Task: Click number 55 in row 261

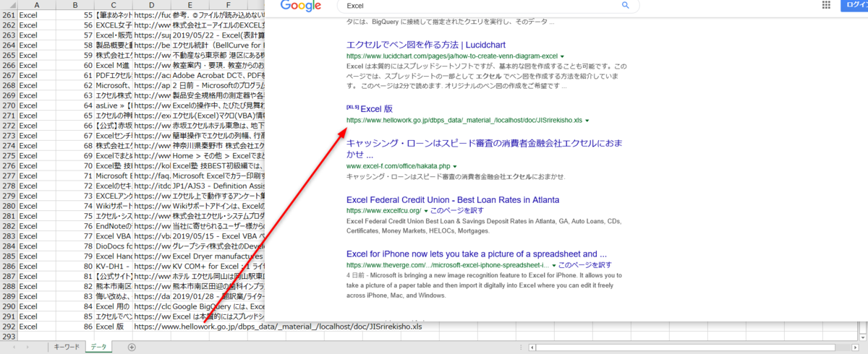Action: tap(88, 14)
